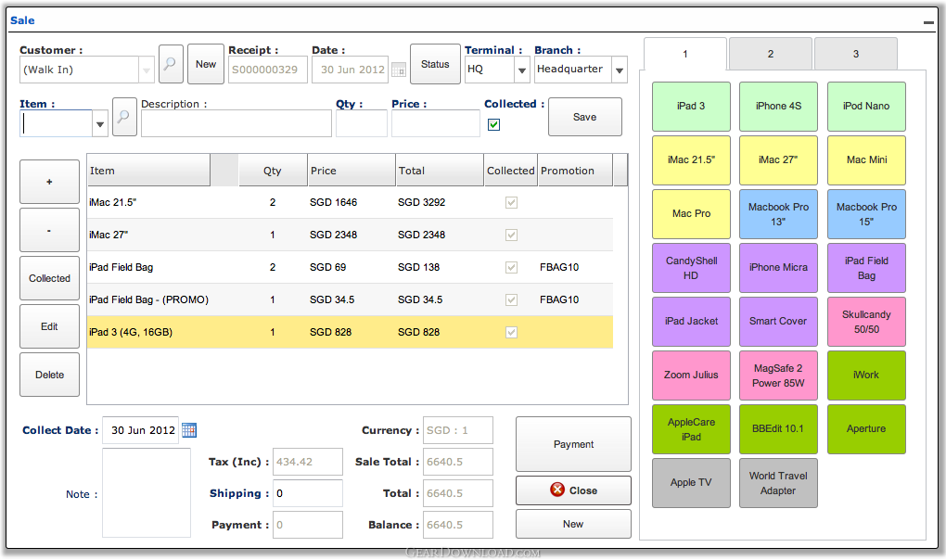Add MagSafe 2 Power 85W tile
Image resolution: width=946 pixels, height=560 pixels.
tap(778, 375)
